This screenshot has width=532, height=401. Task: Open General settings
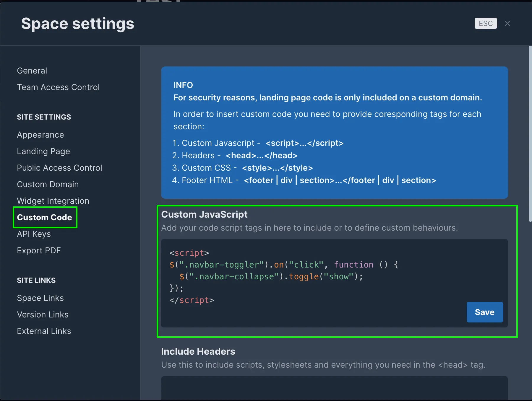(x=32, y=71)
